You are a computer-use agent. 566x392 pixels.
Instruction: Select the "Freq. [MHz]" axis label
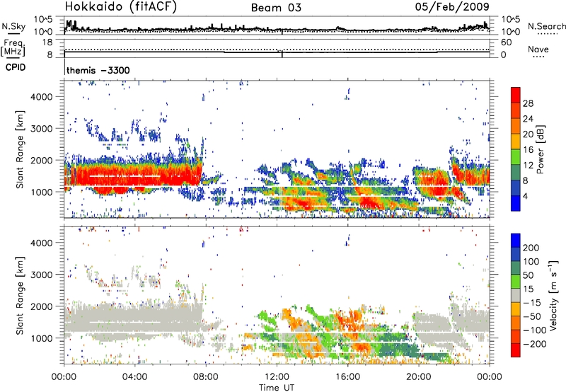point(13,48)
